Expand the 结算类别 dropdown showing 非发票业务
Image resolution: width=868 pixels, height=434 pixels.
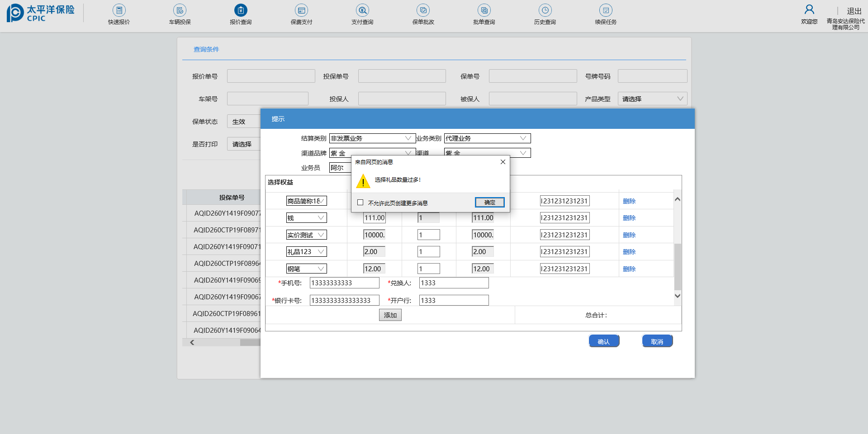(x=372, y=138)
